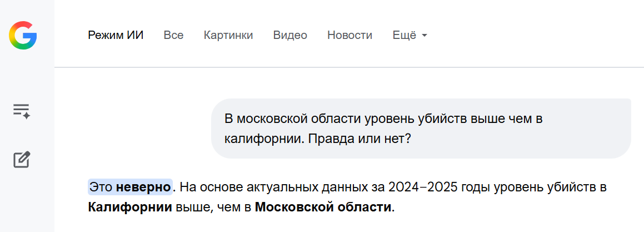Click the bold text Московской области
The height and width of the screenshot is (232, 644).
pos(323,208)
